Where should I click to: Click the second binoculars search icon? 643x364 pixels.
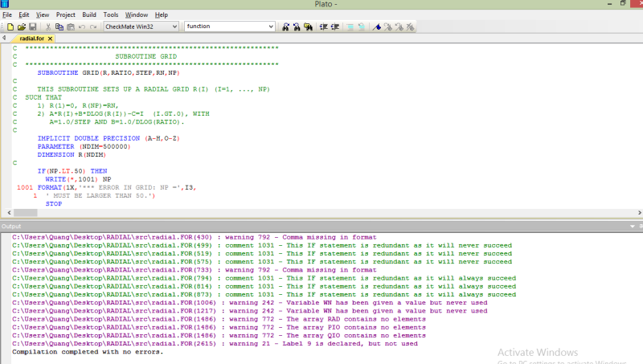297,27
